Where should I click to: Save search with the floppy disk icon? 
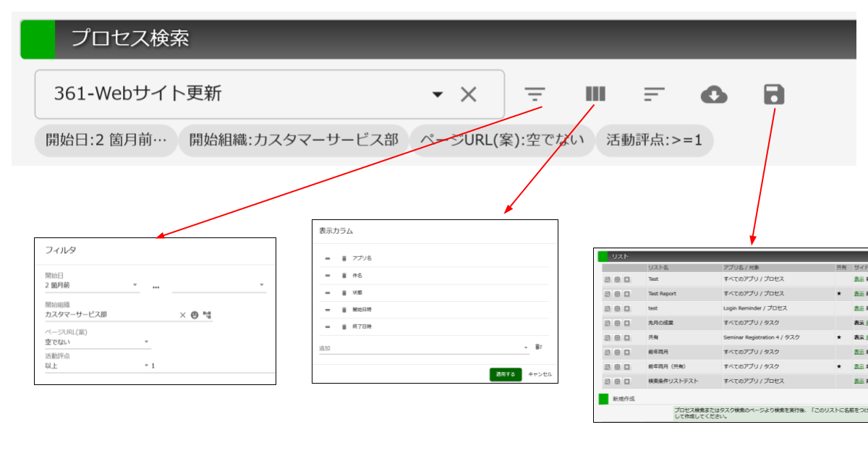tap(774, 95)
